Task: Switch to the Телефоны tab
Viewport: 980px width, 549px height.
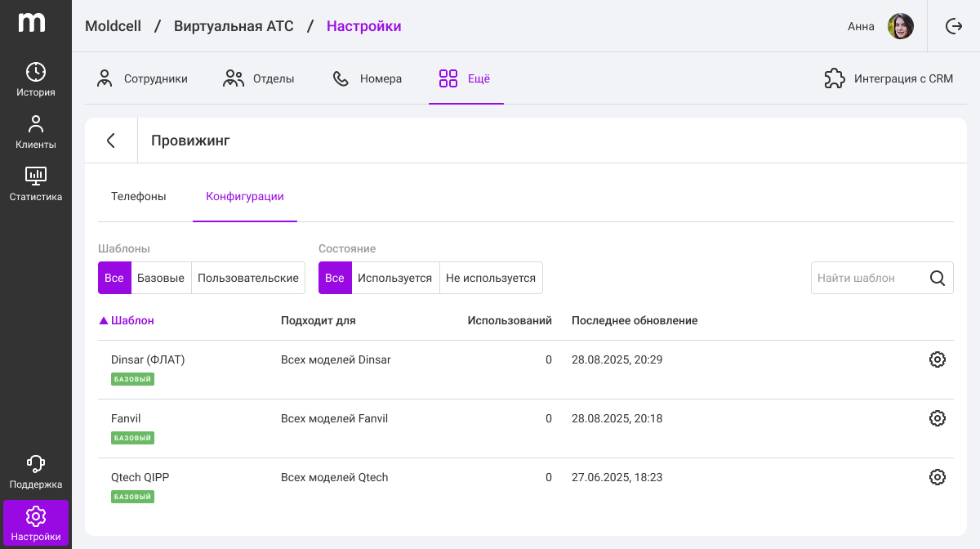Action: pyautogui.click(x=139, y=196)
